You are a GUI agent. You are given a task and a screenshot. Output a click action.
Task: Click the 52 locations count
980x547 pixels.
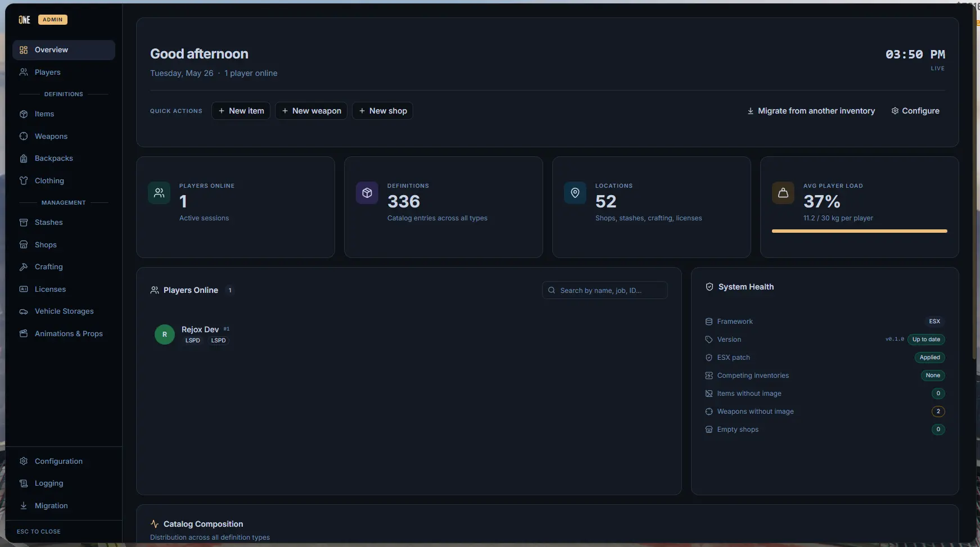pyautogui.click(x=606, y=201)
